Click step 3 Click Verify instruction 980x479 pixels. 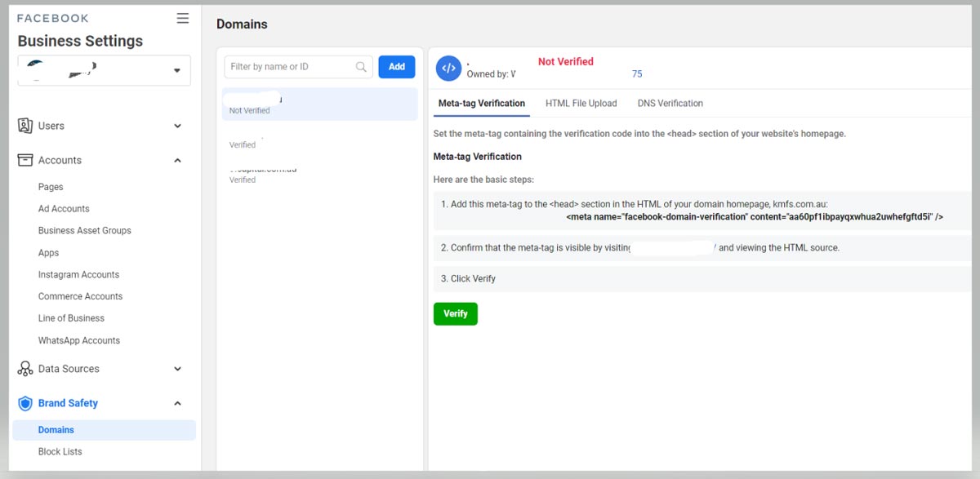(x=468, y=278)
